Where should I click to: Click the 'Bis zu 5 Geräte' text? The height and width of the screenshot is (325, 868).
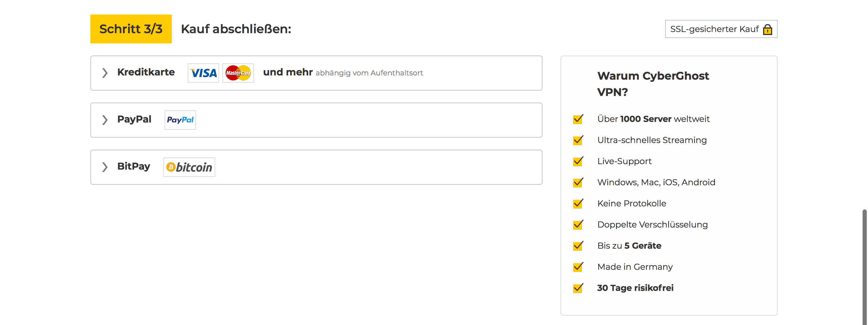tap(629, 246)
